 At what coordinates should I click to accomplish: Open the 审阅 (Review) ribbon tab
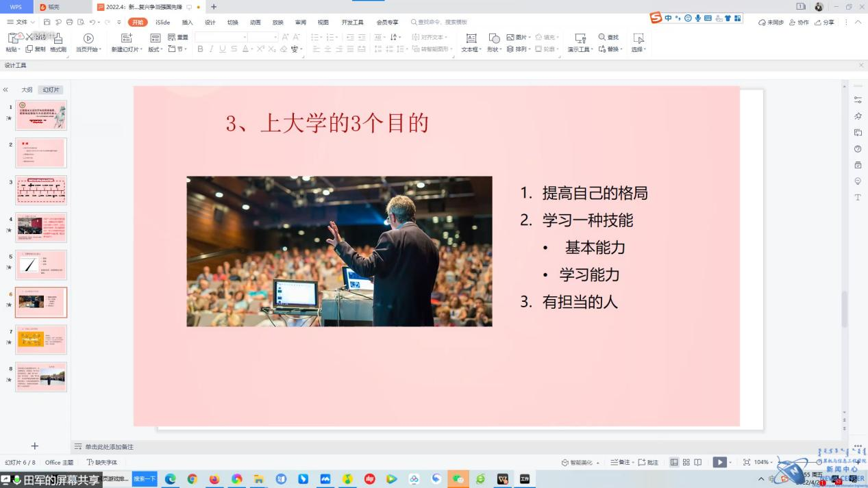(301, 23)
